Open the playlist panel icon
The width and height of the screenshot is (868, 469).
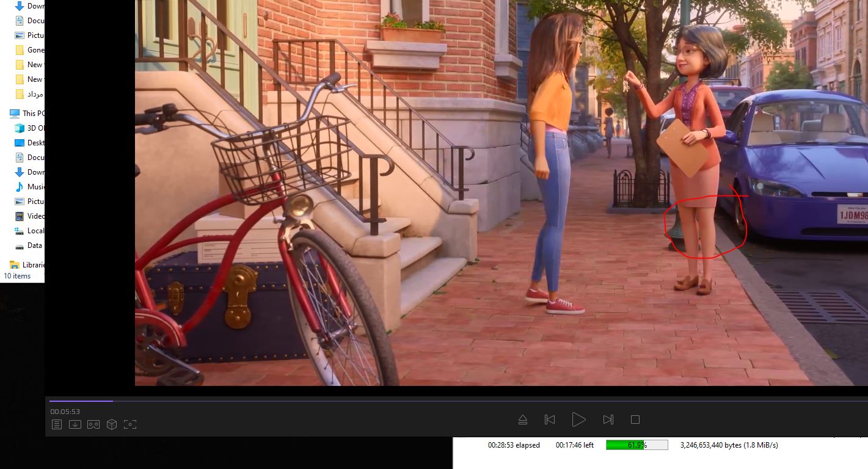click(x=57, y=424)
